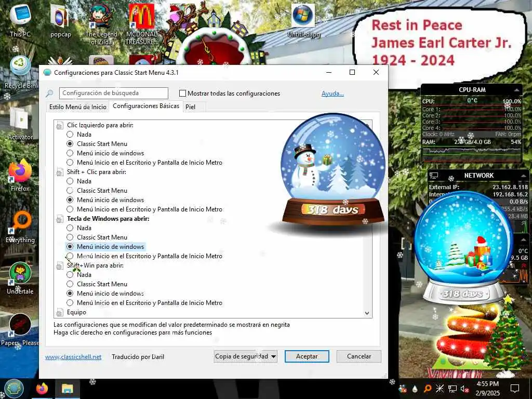
Task: Click the presents snow globe gadget
Action: (463, 247)
